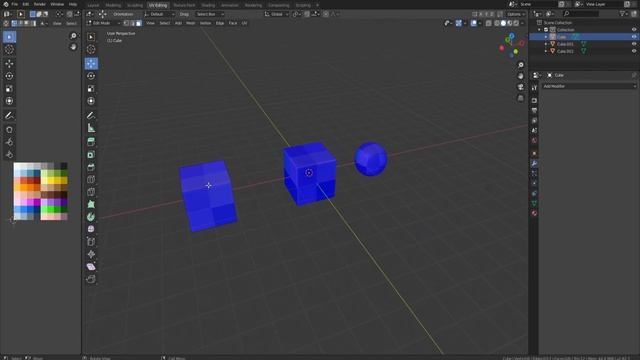This screenshot has height=360, width=640.
Task: Select the Move tool in 3D viewport toolbar
Action: point(91,63)
